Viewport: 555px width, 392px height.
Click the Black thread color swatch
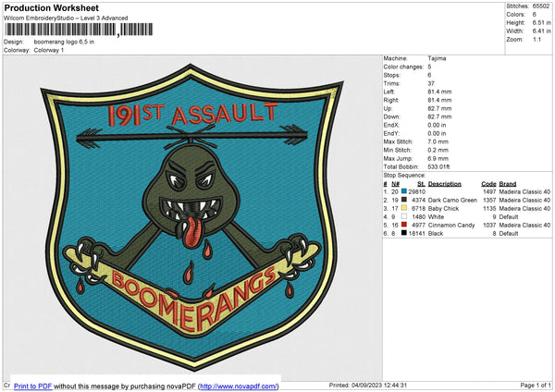[x=404, y=233]
